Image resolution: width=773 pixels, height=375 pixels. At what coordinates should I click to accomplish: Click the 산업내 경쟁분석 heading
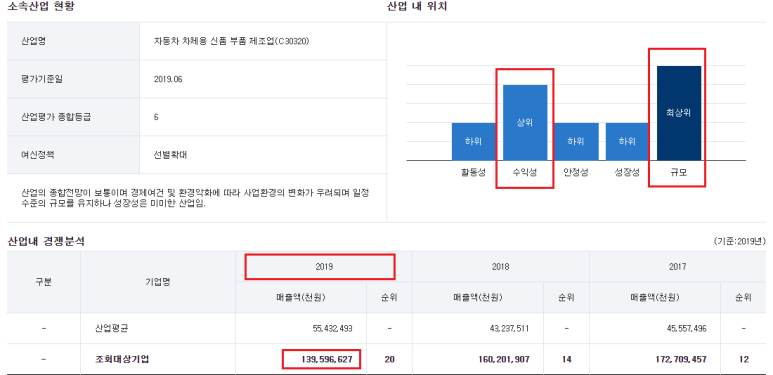(46, 242)
